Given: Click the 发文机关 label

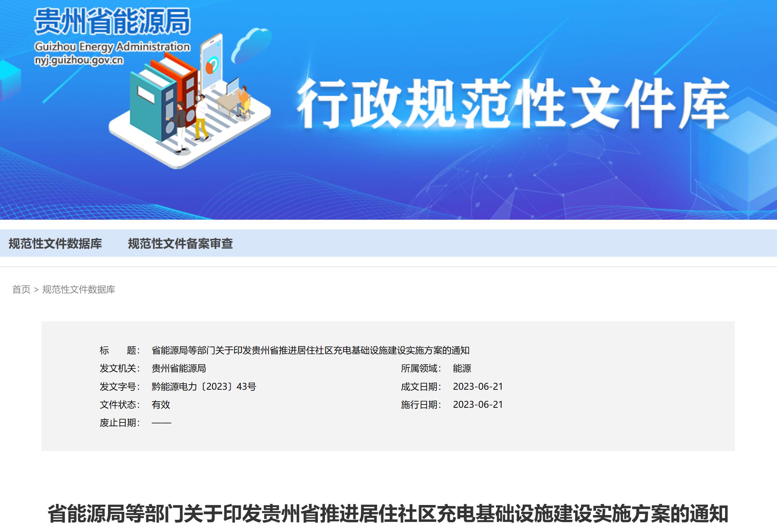Looking at the screenshot, I should click(x=120, y=368).
